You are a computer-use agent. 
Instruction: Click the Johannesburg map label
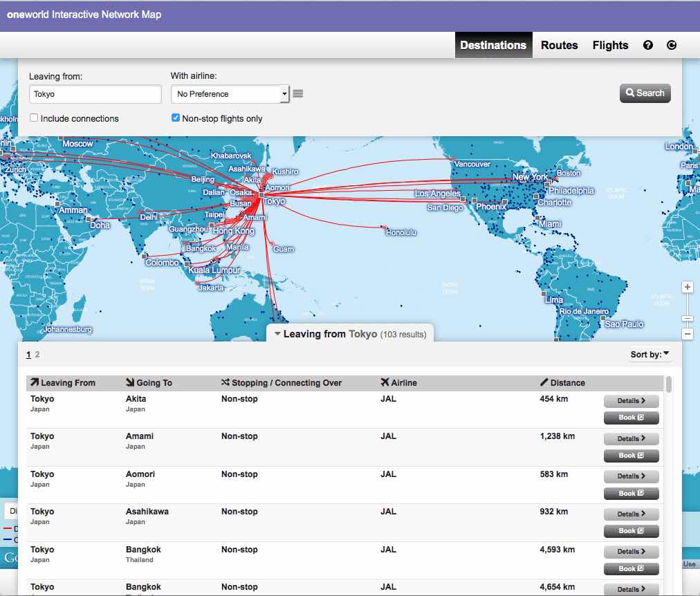click(68, 329)
